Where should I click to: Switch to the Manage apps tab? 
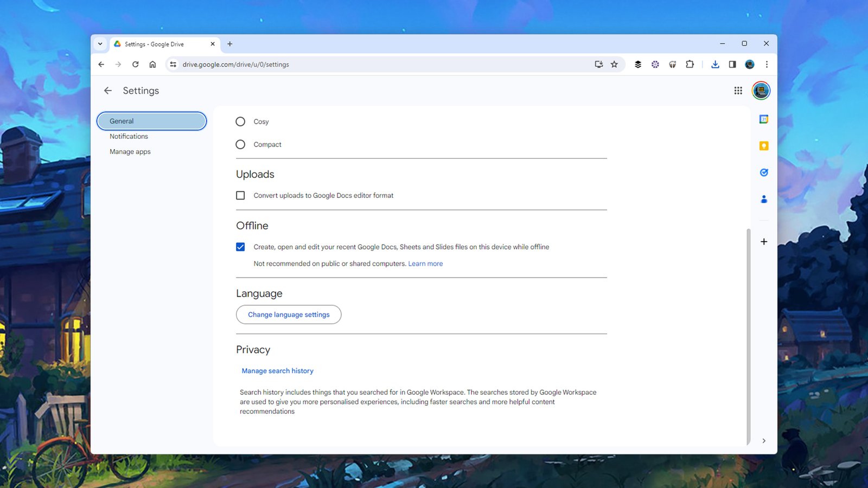coord(130,152)
